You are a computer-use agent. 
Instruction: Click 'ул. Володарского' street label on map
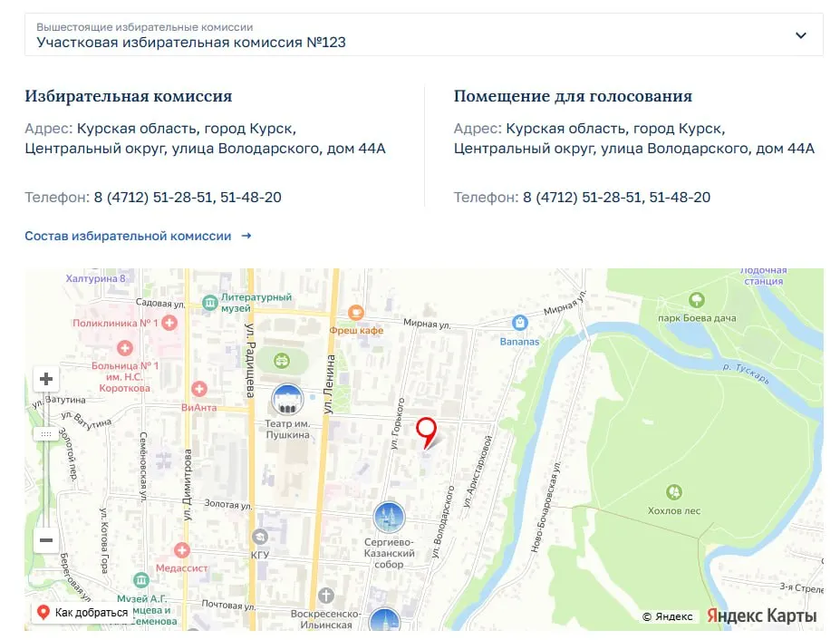click(443, 521)
